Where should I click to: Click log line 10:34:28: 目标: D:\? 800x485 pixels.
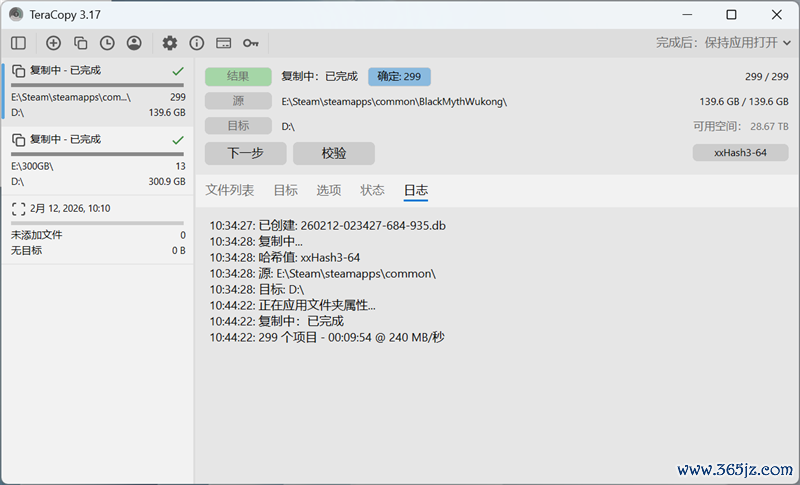[257, 290]
